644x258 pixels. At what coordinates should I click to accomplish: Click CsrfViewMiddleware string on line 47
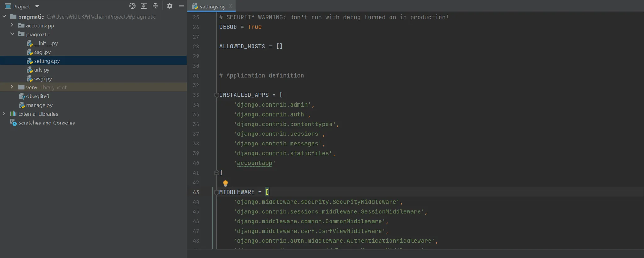click(309, 231)
